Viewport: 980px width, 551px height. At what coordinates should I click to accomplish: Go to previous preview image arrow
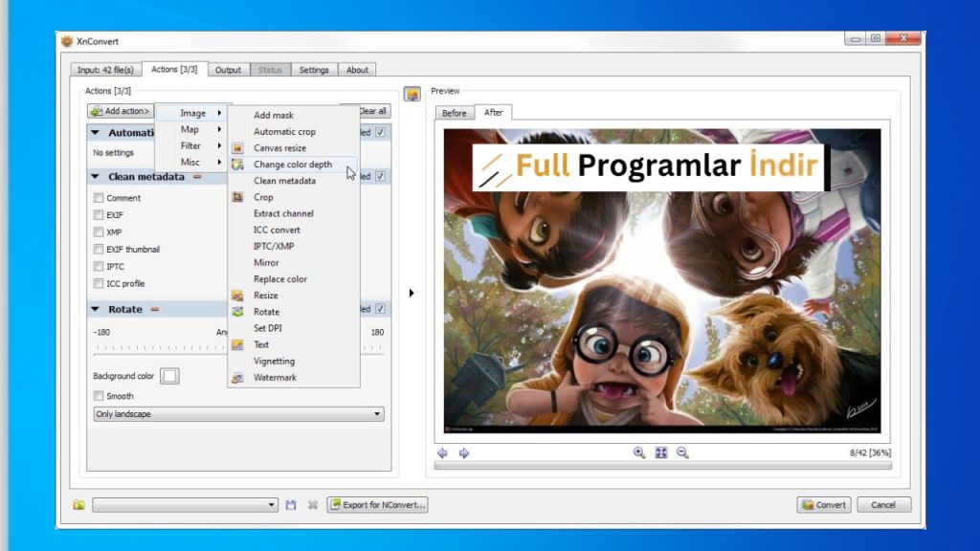click(442, 452)
